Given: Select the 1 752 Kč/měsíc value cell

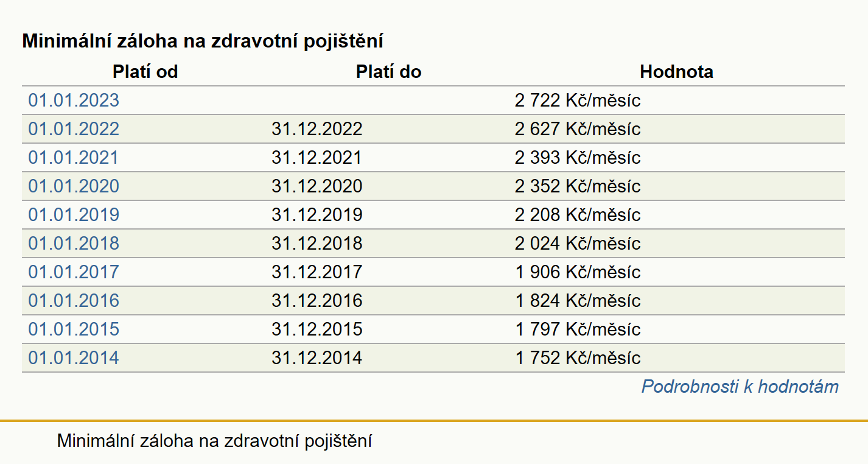Looking at the screenshot, I should point(578,358).
